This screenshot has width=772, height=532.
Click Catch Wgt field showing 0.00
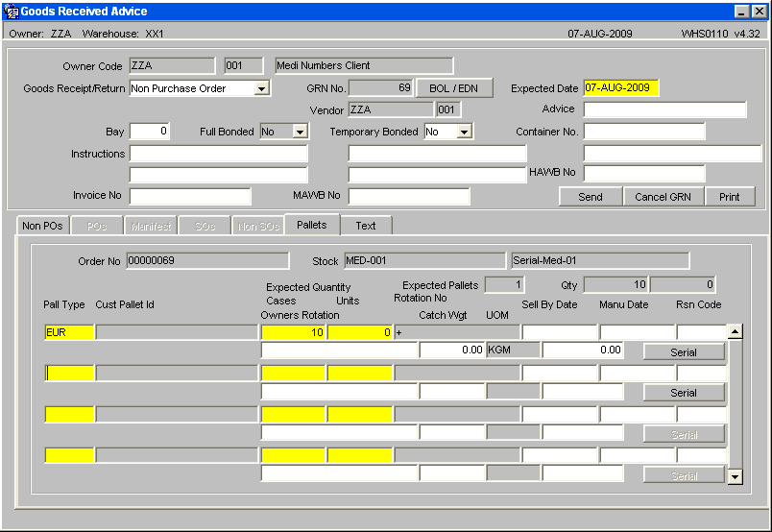coord(452,350)
